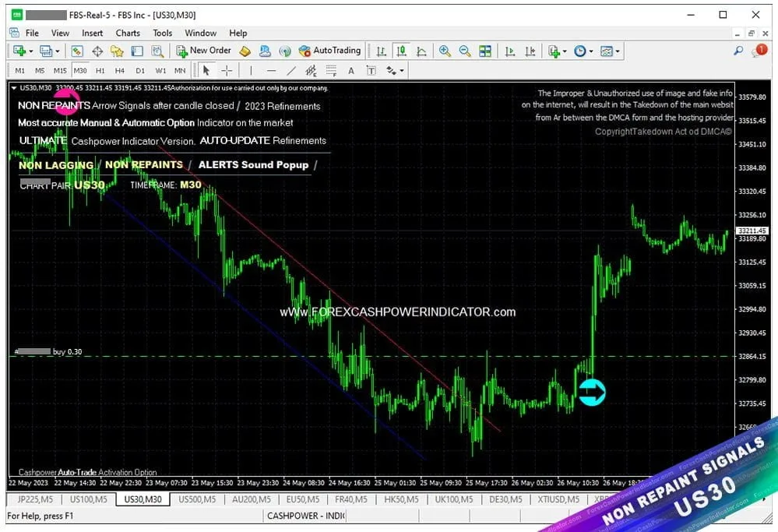Select the Crosshair tool
This screenshot has width=778, height=532.
[x=225, y=70]
